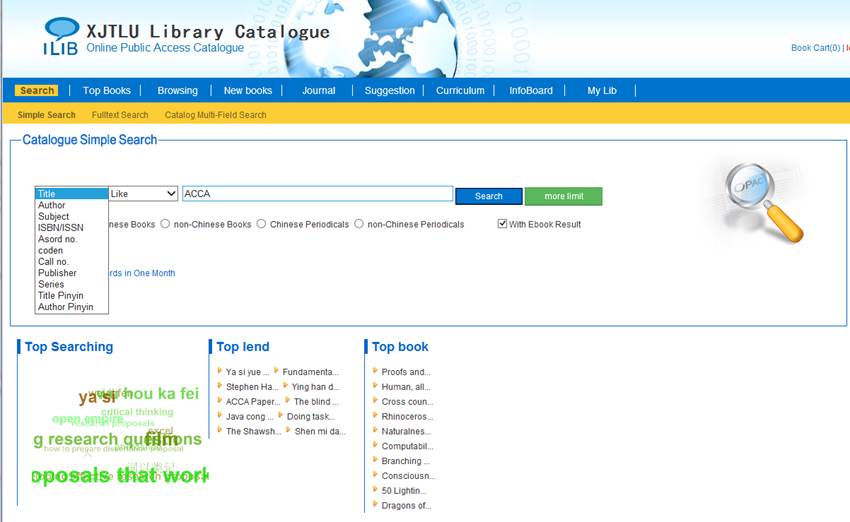This screenshot has width=850, height=522.
Task: Open 'Ying han d...' in Top lend
Action: click(x=315, y=386)
